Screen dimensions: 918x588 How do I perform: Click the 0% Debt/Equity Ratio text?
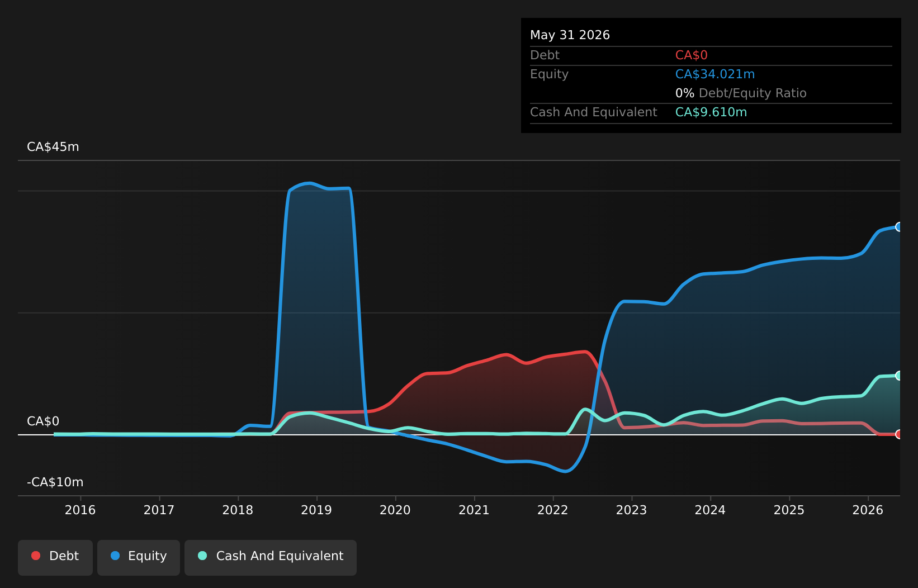pyautogui.click(x=741, y=93)
